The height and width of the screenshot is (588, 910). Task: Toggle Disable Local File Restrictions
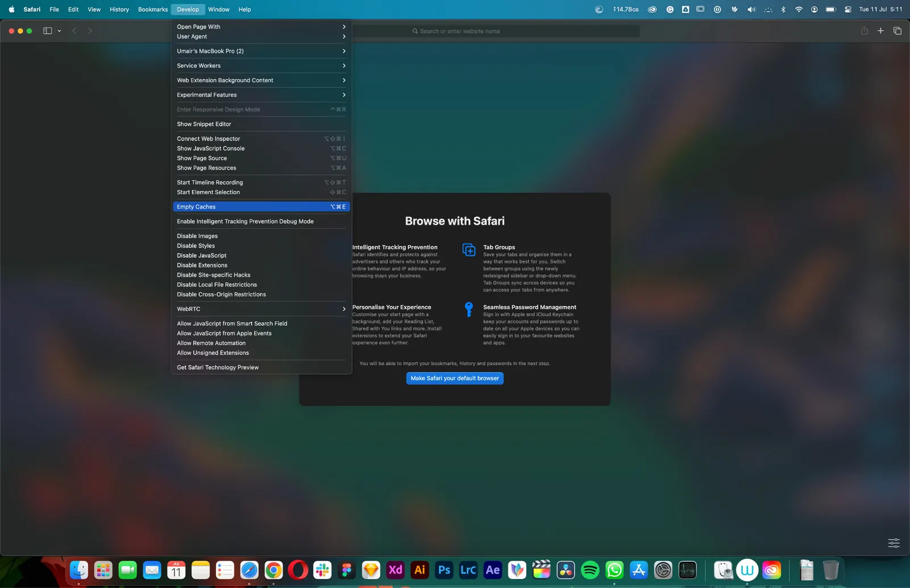262,285
